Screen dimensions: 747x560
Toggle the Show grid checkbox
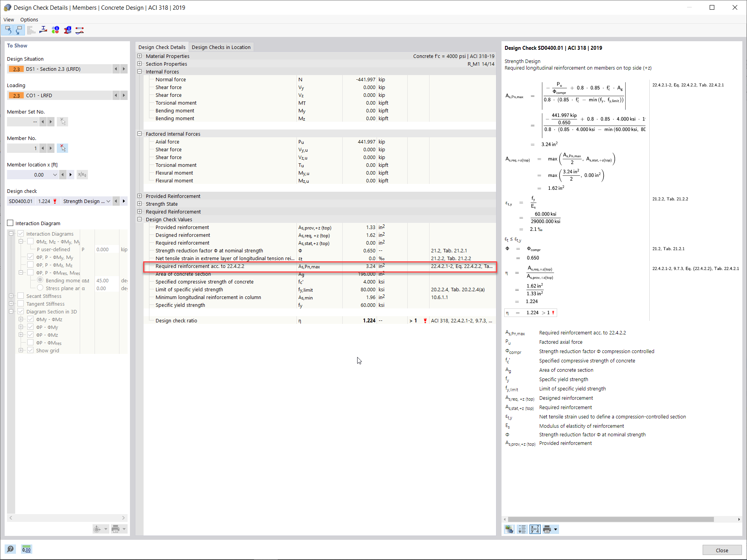pos(30,350)
